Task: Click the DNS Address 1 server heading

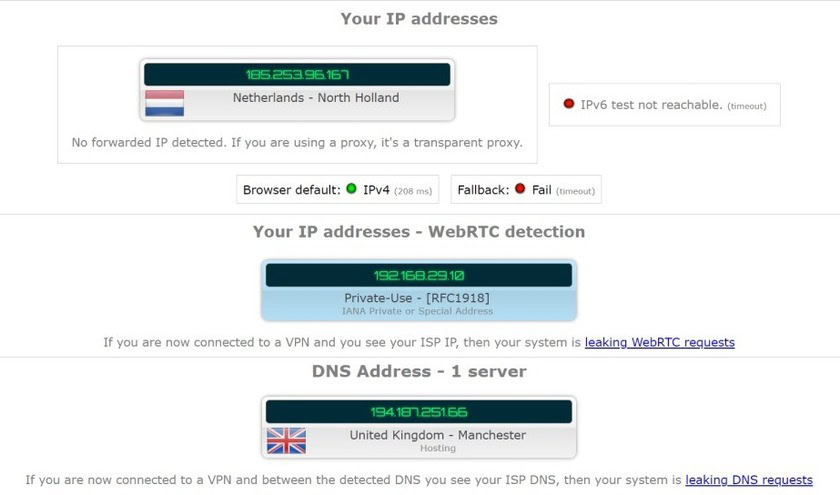Action: [419, 371]
